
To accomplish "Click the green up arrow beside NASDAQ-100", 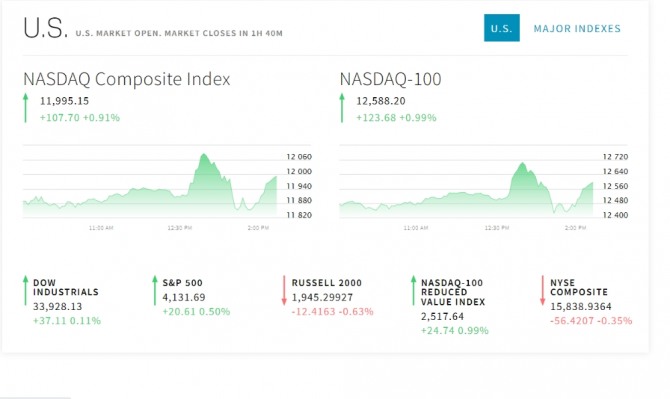I will coord(342,108).
